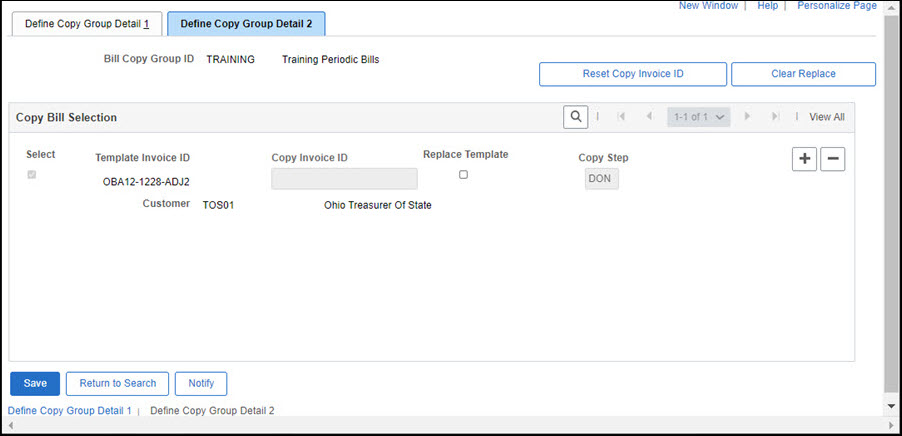902x436 pixels.
Task: Toggle the Replace Template checkbox
Action: [463, 175]
